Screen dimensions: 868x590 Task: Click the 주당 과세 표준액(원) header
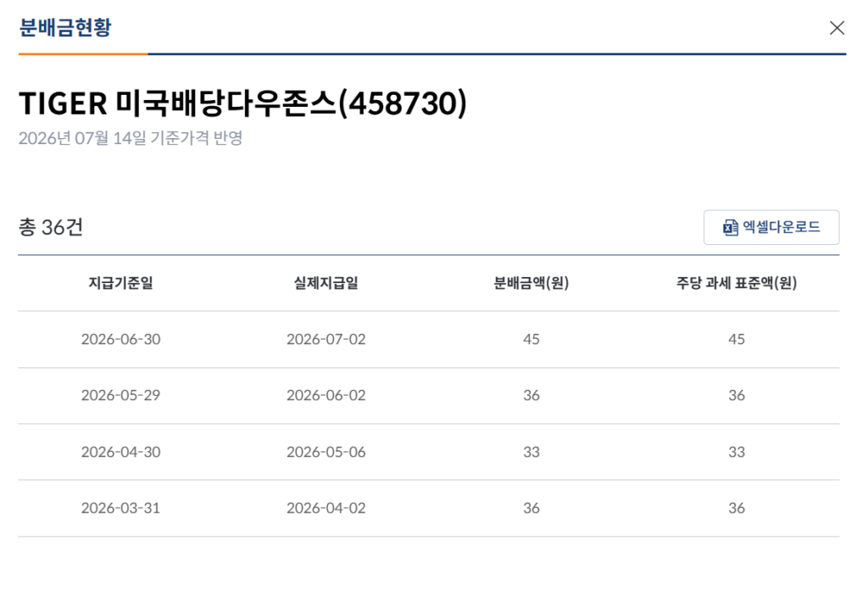click(x=737, y=283)
